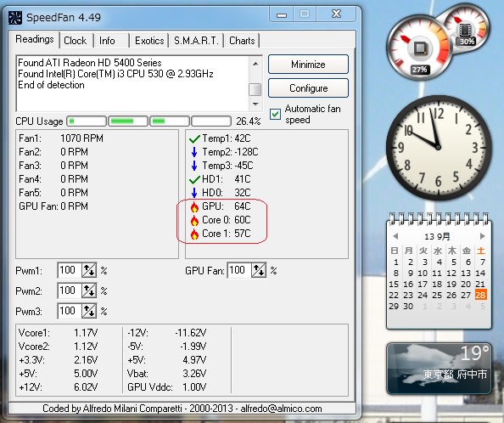
Task: Click the GPU Fan speed spinner
Action: (x=259, y=270)
